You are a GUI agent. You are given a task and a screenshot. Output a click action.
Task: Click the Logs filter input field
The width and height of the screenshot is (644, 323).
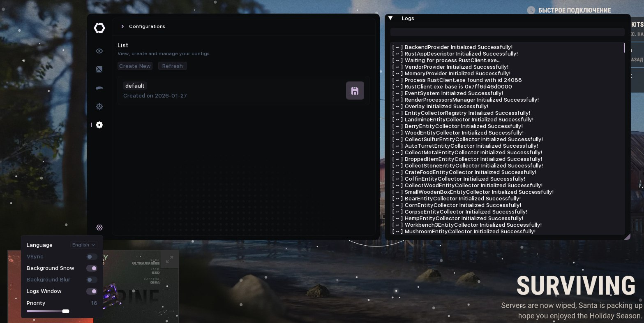pos(508,32)
